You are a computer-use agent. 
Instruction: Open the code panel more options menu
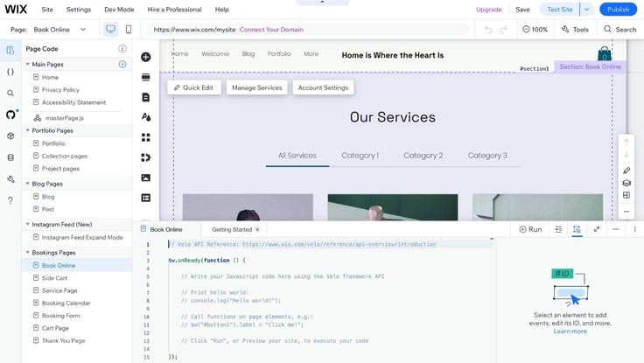tap(634, 229)
